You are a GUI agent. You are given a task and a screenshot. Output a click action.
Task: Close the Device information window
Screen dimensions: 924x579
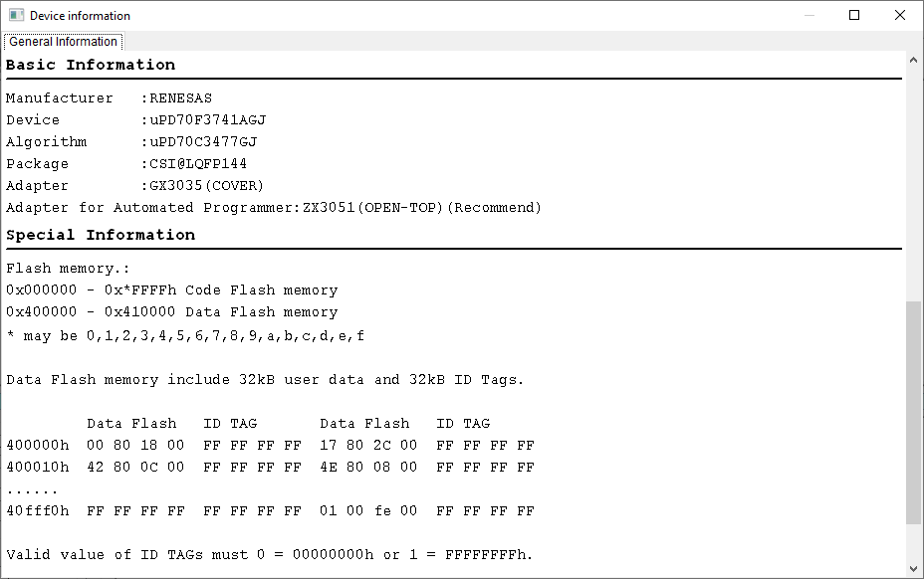coord(900,15)
